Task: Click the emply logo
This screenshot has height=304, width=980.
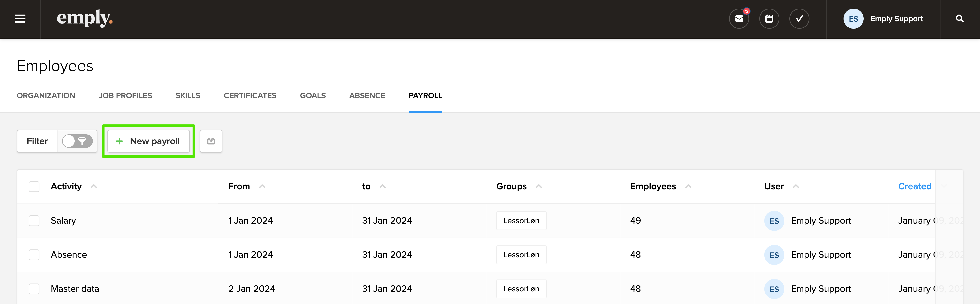Action: (x=84, y=18)
